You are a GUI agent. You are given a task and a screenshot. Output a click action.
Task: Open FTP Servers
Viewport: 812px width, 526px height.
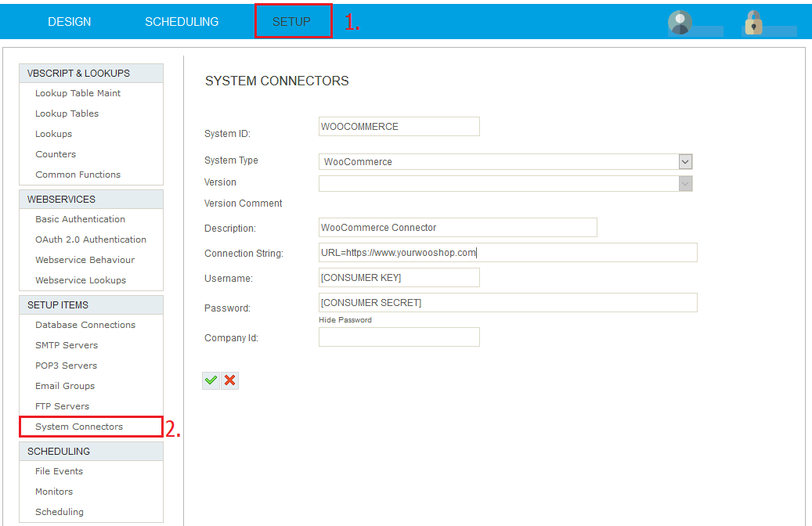coord(62,406)
